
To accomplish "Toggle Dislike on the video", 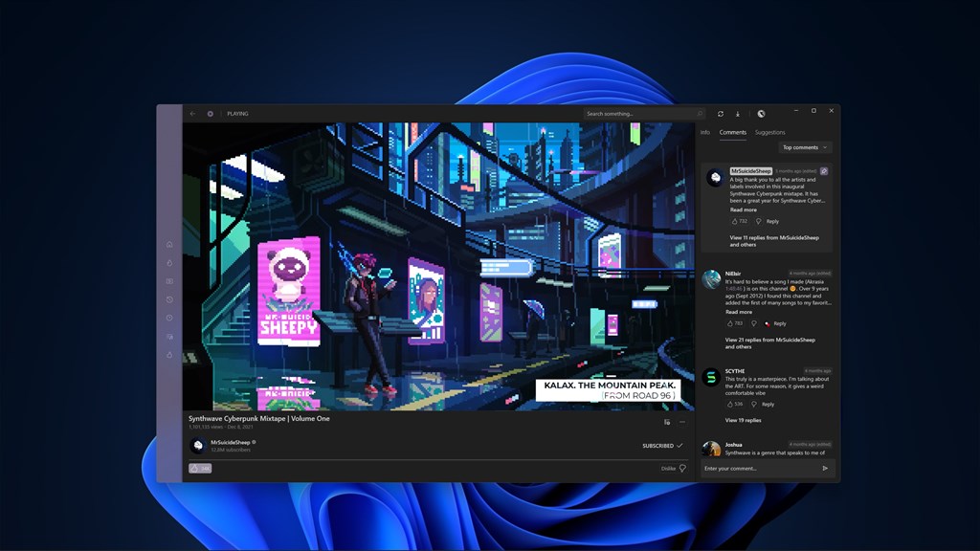I will pos(673,468).
